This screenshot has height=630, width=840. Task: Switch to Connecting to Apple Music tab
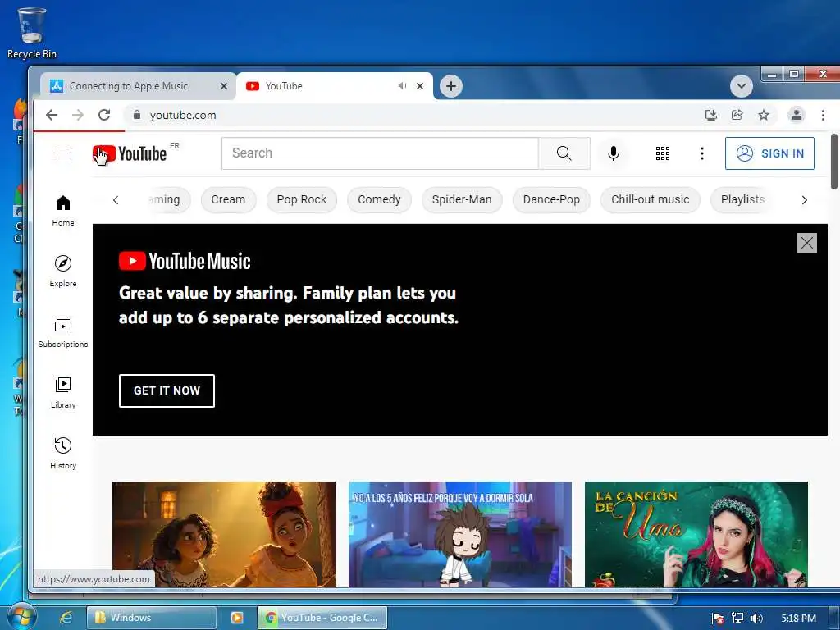138,85
